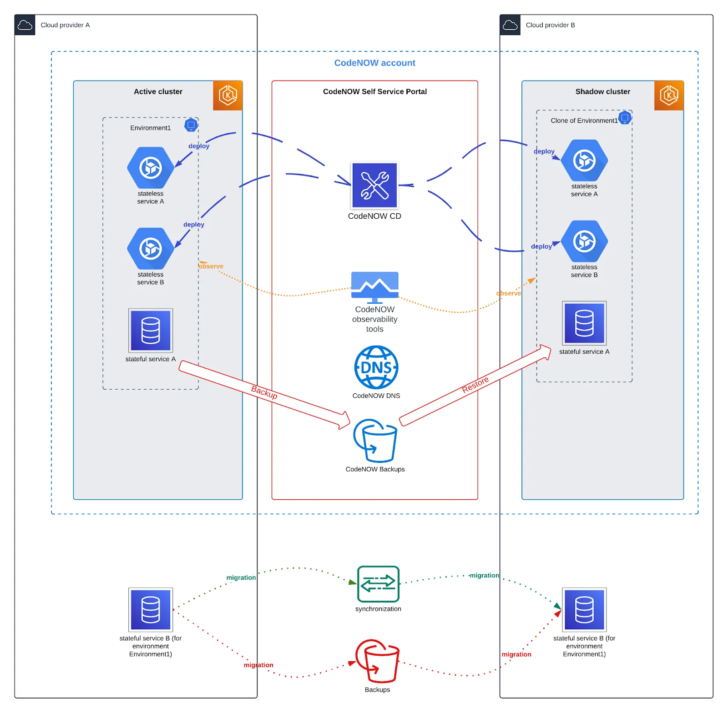
Task: Click the CodeNOW Backups bucket icon
Action: coord(374,442)
